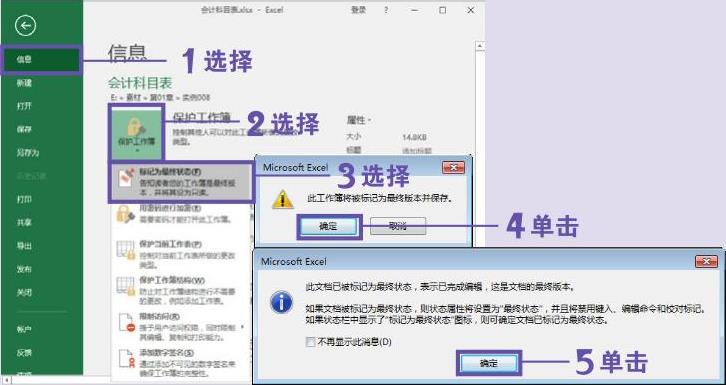Select 共享 in the sidebar
Viewport: 726px width, 385px height.
pyautogui.click(x=24, y=223)
